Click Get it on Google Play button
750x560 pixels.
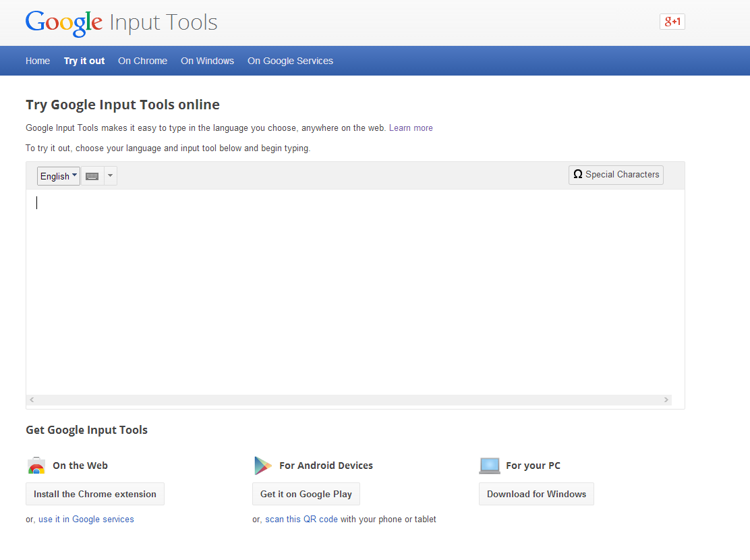click(306, 494)
